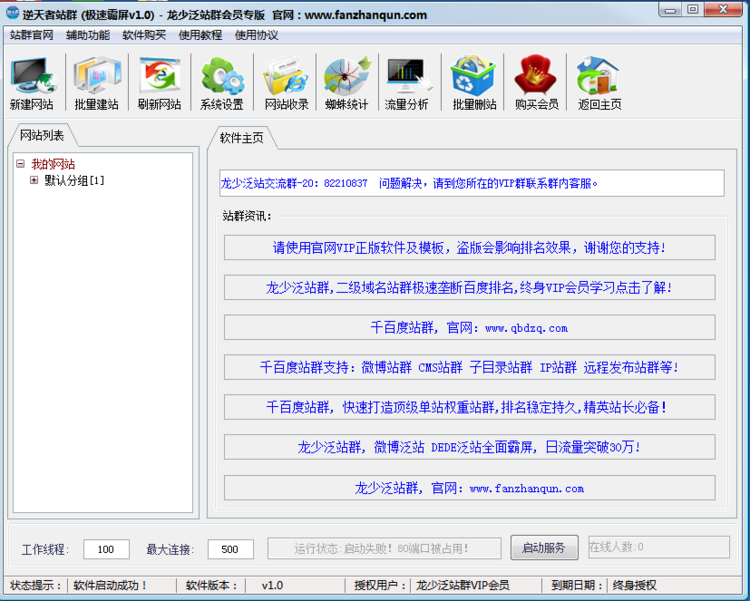Viewport: 750px width, 601px height.
Task: Click 返回主页 house icon
Action: pos(599,83)
